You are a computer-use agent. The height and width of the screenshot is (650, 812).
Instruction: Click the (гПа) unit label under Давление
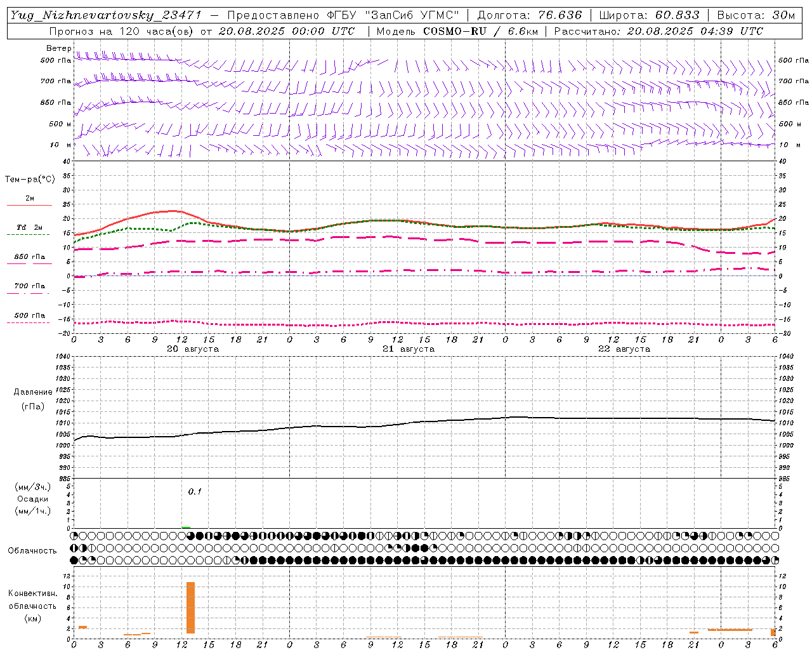click(32, 407)
